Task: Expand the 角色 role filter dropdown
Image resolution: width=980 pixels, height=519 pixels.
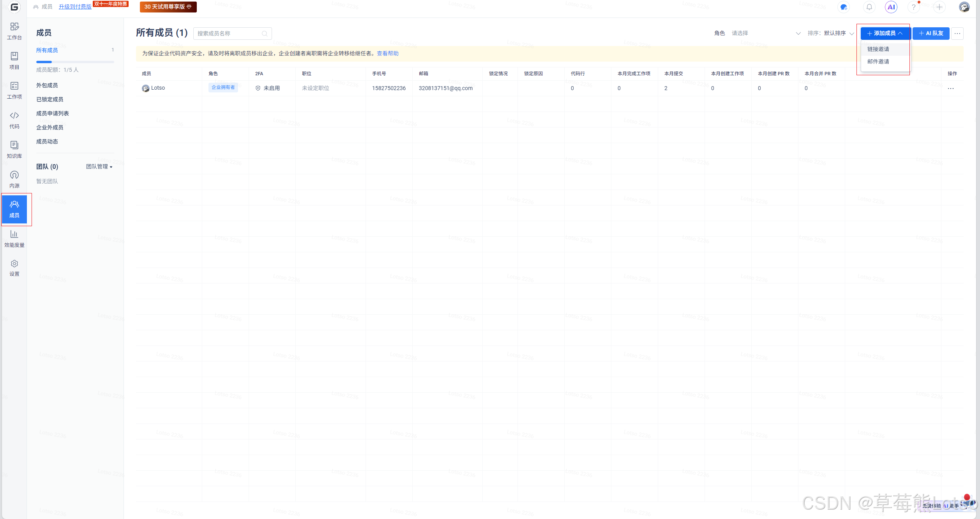Action: pyautogui.click(x=765, y=33)
